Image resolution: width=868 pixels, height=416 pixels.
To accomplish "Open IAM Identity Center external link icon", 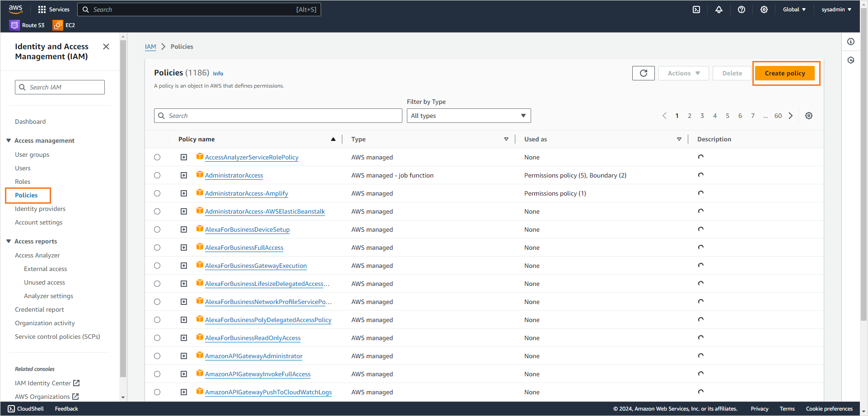I will [x=76, y=383].
